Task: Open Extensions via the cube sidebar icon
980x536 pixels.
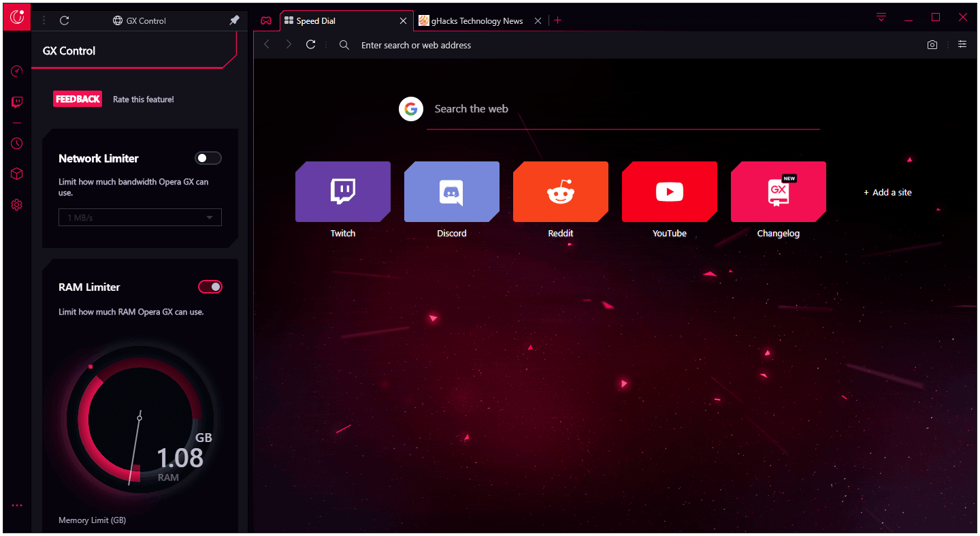Action: tap(17, 174)
